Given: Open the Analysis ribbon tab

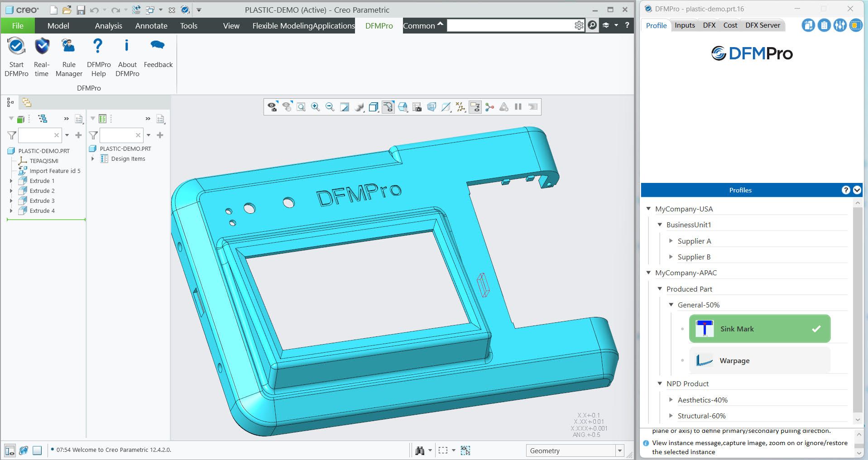Looking at the screenshot, I should pyautogui.click(x=109, y=26).
